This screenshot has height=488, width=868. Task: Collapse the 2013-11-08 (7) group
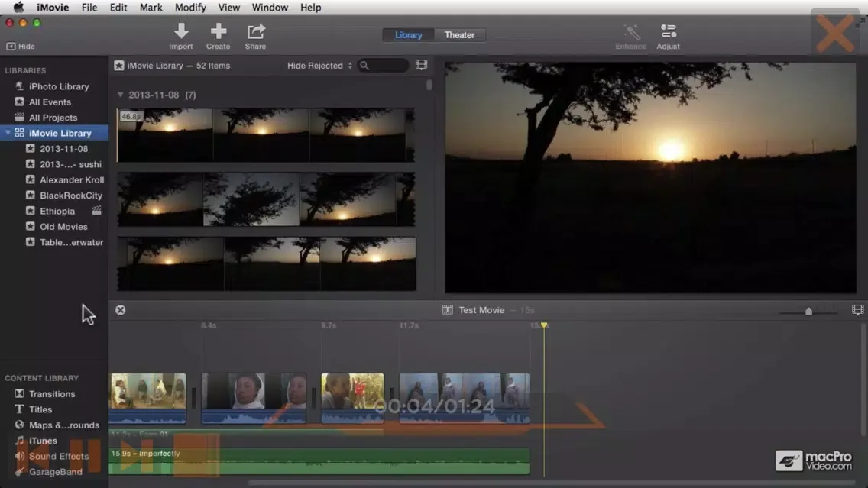tap(120, 95)
